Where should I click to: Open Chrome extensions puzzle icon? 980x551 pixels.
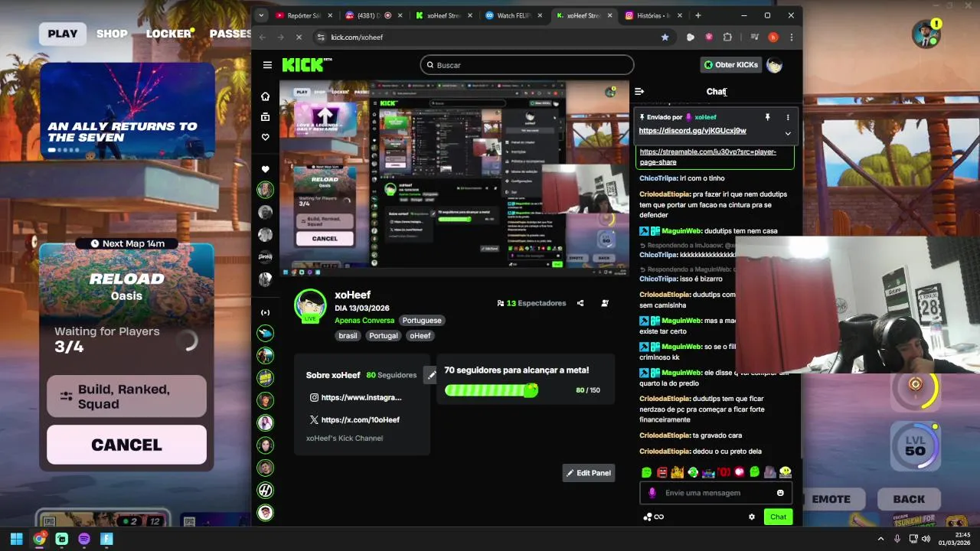pyautogui.click(x=727, y=37)
